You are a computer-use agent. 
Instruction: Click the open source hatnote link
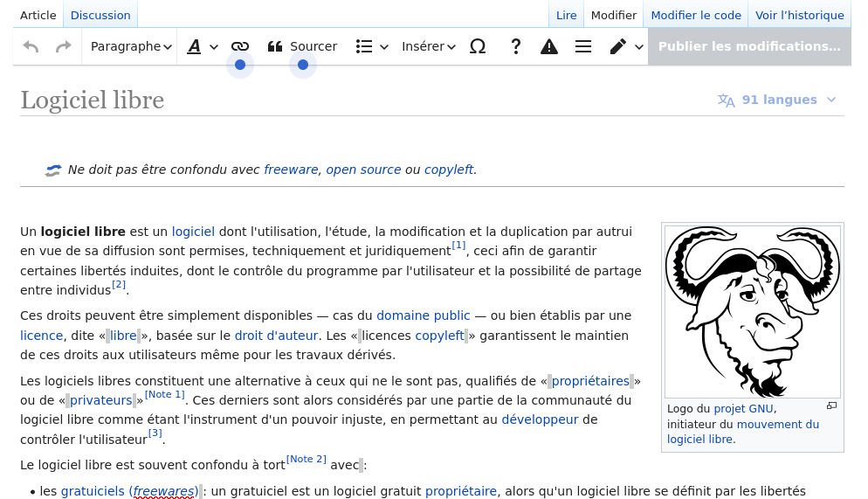(363, 170)
